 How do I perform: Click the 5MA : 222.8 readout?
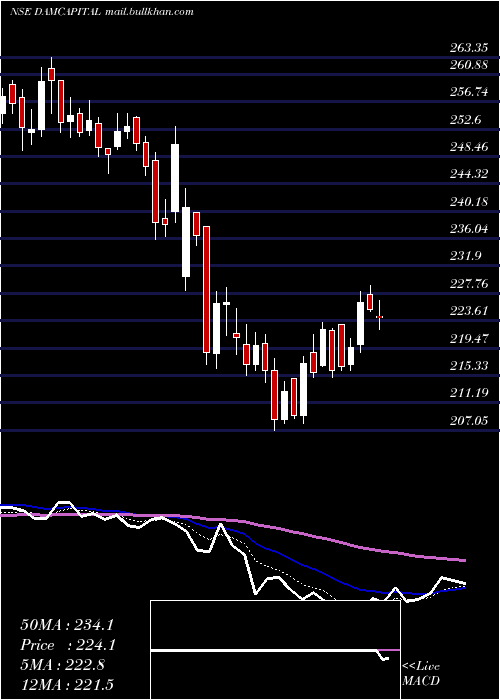pos(62,665)
